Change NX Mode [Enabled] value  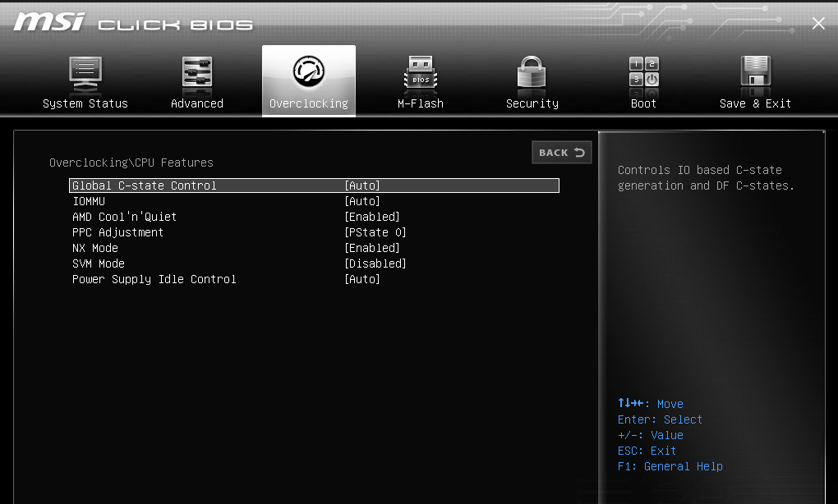click(372, 248)
